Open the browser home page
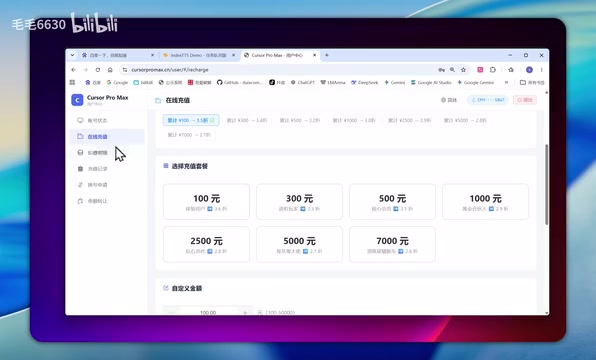Screen dimensions: 596x360 click(110, 70)
